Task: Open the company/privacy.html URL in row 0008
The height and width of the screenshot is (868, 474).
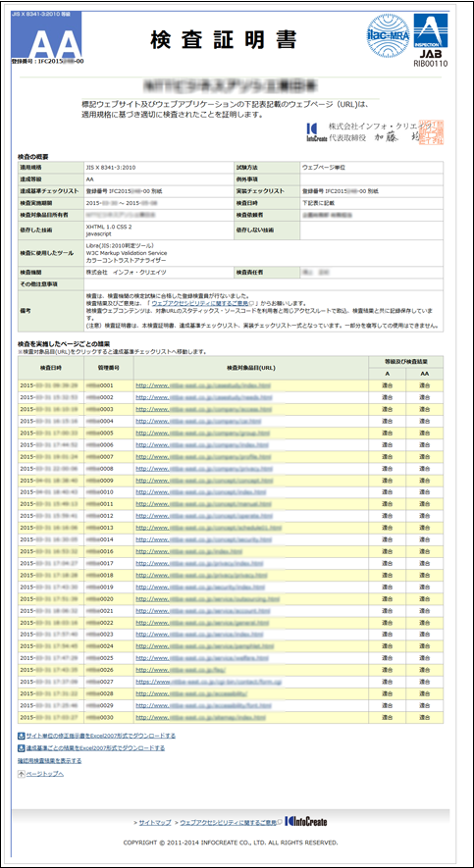Action: pyautogui.click(x=204, y=468)
